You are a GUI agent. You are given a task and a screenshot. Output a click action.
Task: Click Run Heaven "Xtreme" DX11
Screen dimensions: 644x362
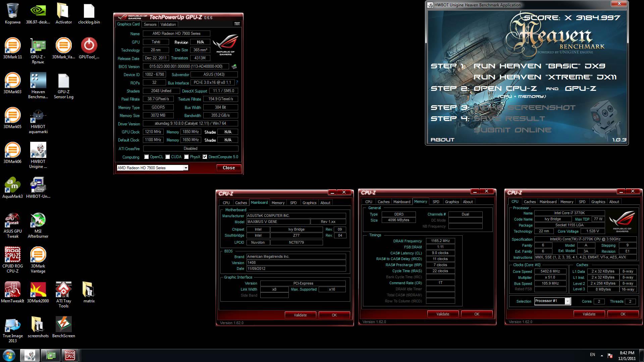545,77
